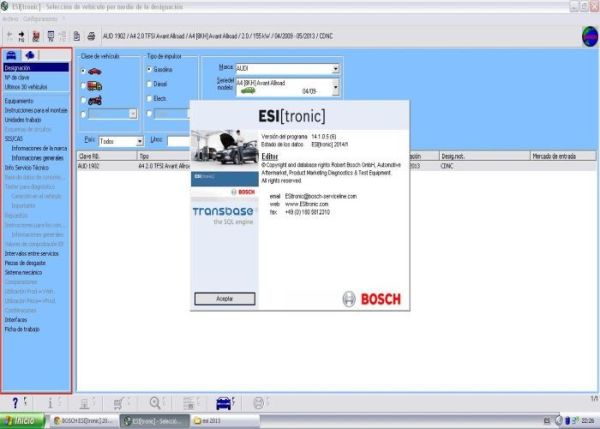600x429 pixels.
Task: Select the Gasolina drive type
Action: [149, 69]
